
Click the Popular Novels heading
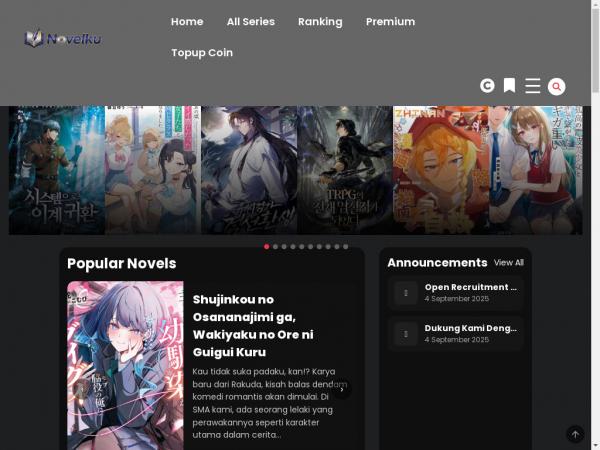[x=122, y=264]
